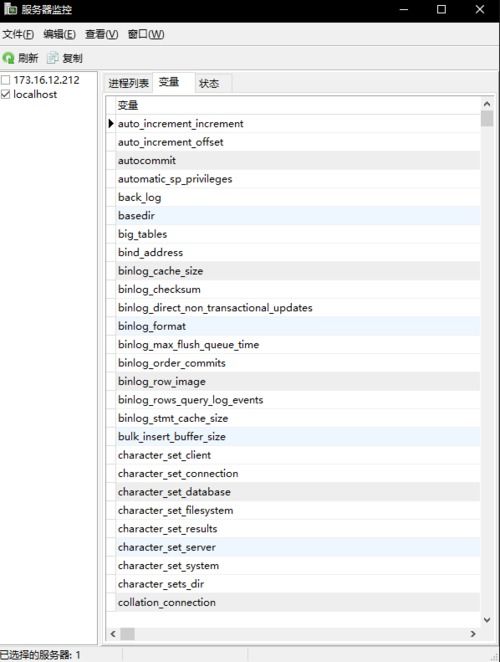Viewport: 500px width, 662px height.
Task: Select the binlog_format variable row
Action: click(298, 326)
